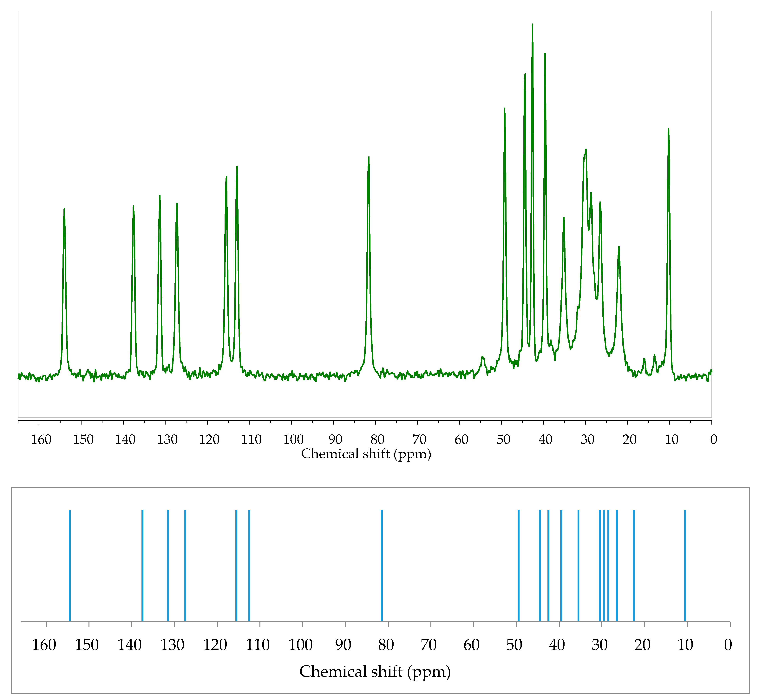Click the '60' tick label on upper axis
This screenshot has height=700, width=759.
[461, 439]
